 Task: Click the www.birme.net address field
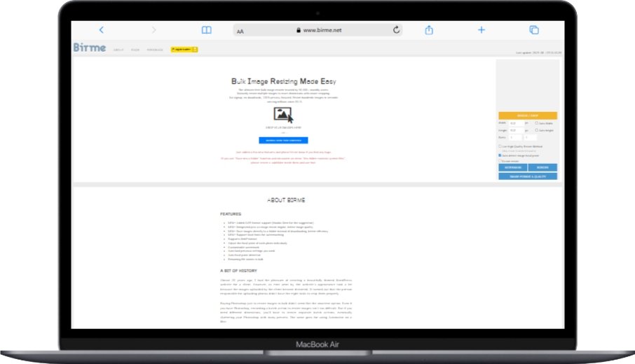click(318, 30)
